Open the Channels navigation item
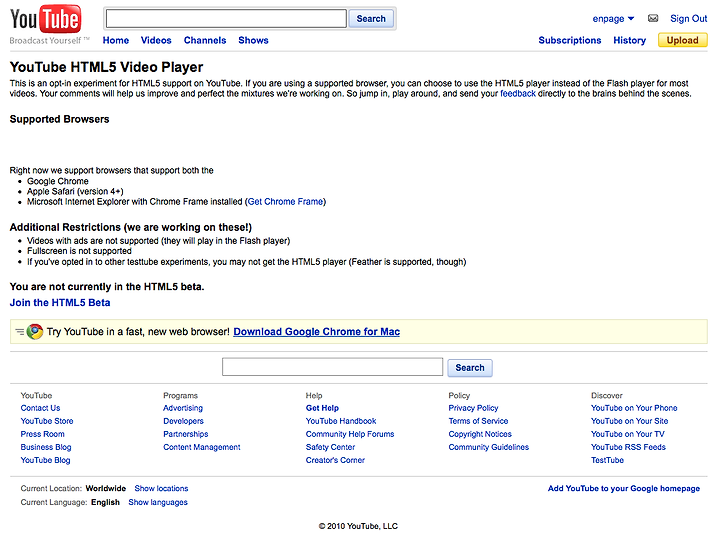 click(x=205, y=40)
